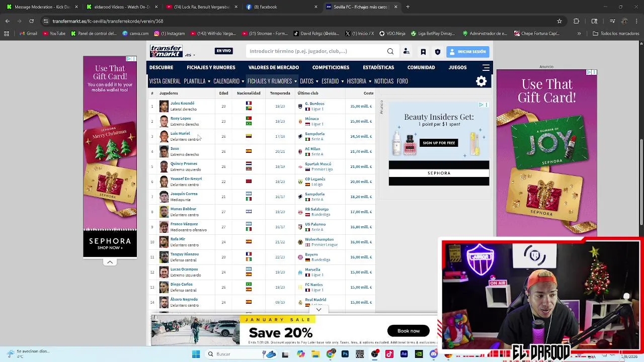Open the Windows Start menu
The width and height of the screenshot is (644, 362).
[196, 354]
